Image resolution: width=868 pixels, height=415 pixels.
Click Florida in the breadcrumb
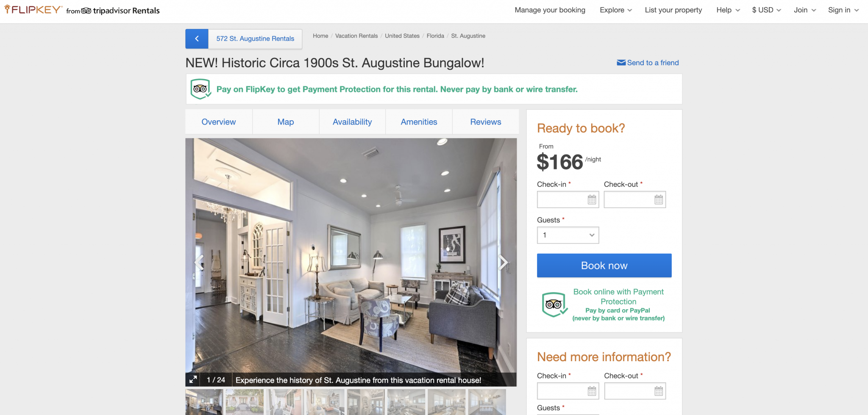coord(435,36)
